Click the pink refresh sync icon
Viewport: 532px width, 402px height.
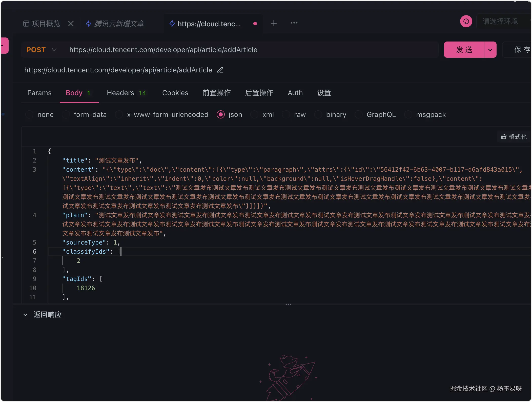(x=466, y=22)
